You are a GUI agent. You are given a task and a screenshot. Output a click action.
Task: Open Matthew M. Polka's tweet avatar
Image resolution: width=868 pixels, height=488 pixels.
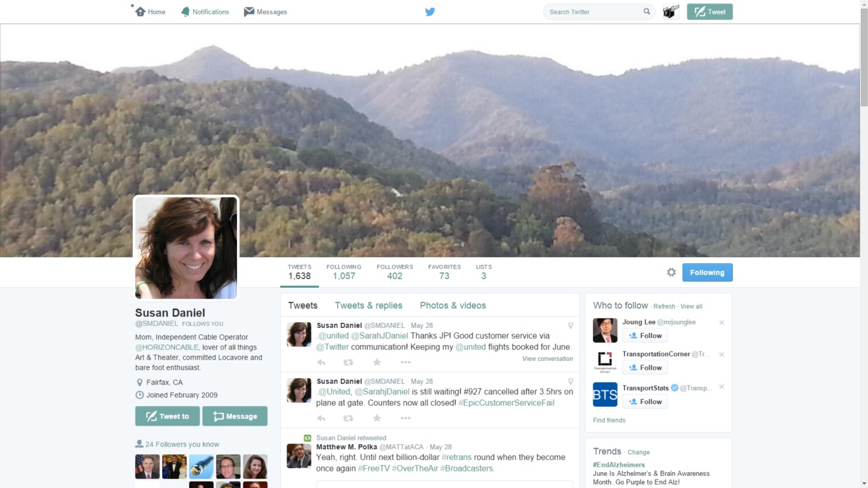click(299, 456)
